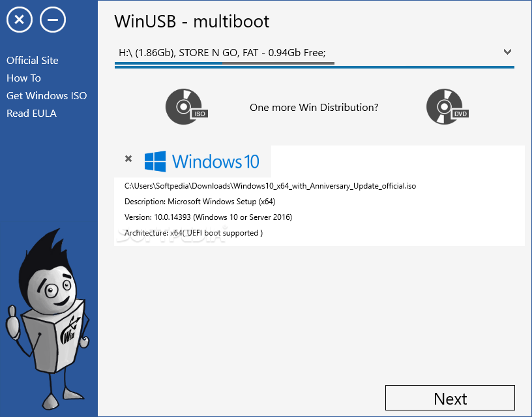Click the WinUSB - multiboot title
Viewport: 532px width, 417px height.
click(192, 22)
